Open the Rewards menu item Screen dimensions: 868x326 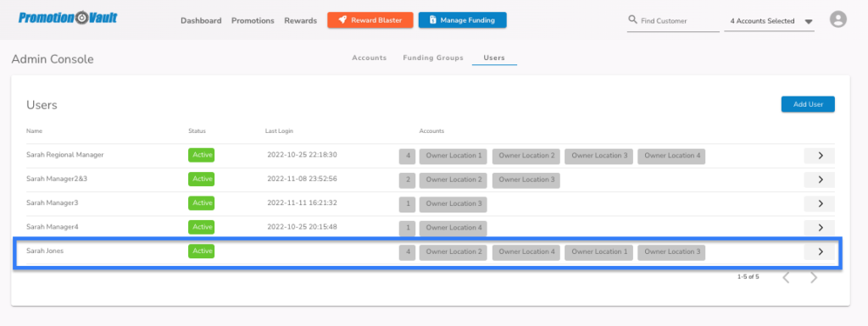click(301, 20)
